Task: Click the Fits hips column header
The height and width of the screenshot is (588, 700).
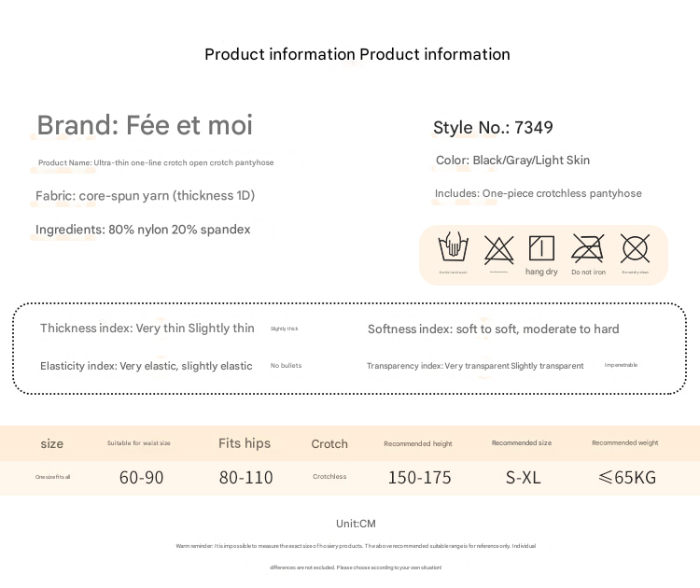Action: [245, 443]
